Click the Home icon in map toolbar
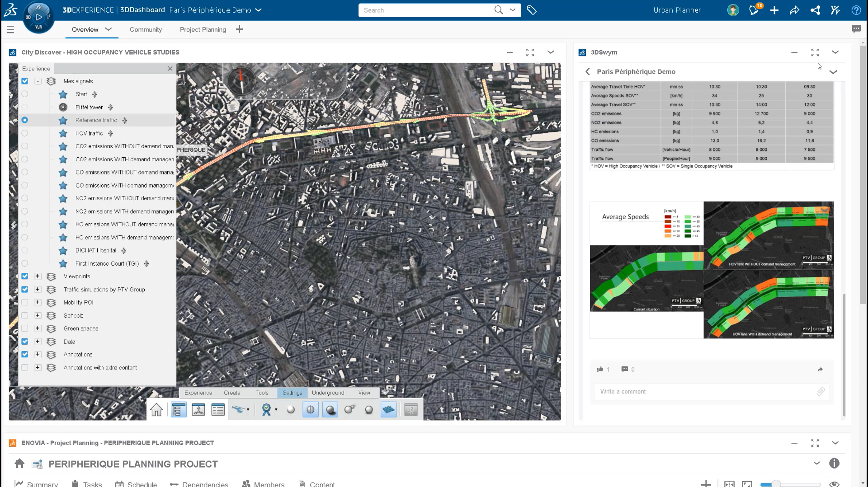Screen dimensions: 868x487 156,410
